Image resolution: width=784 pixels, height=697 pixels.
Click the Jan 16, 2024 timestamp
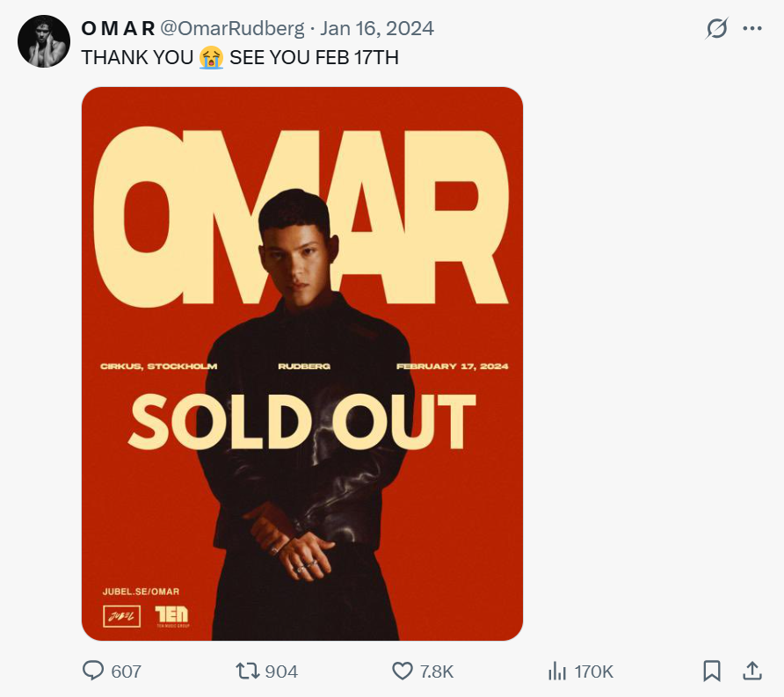pyautogui.click(x=377, y=28)
